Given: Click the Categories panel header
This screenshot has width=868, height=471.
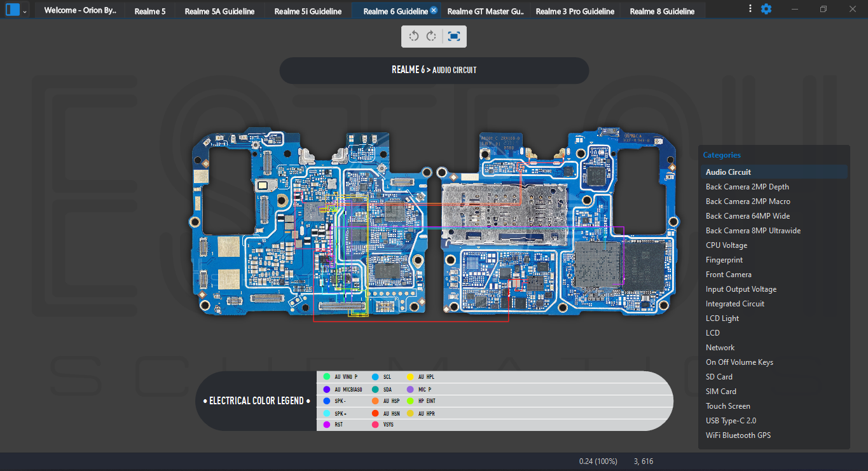Looking at the screenshot, I should [x=722, y=155].
